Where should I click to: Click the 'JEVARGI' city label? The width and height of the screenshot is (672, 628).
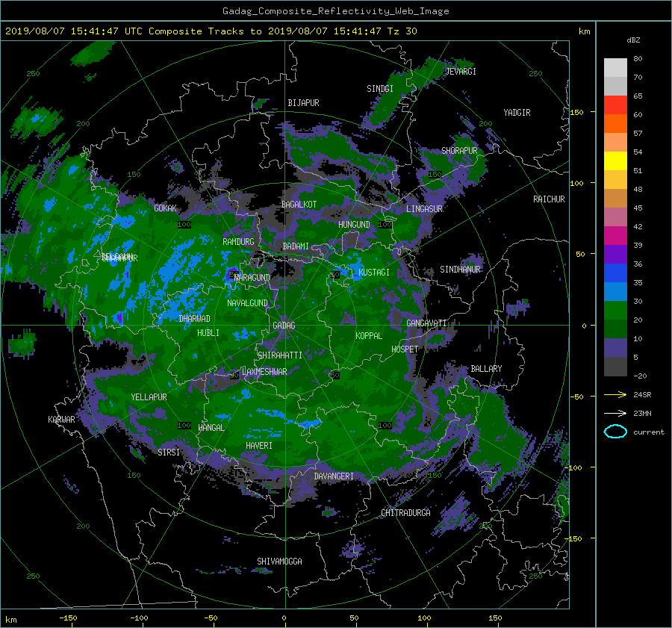[x=461, y=72]
